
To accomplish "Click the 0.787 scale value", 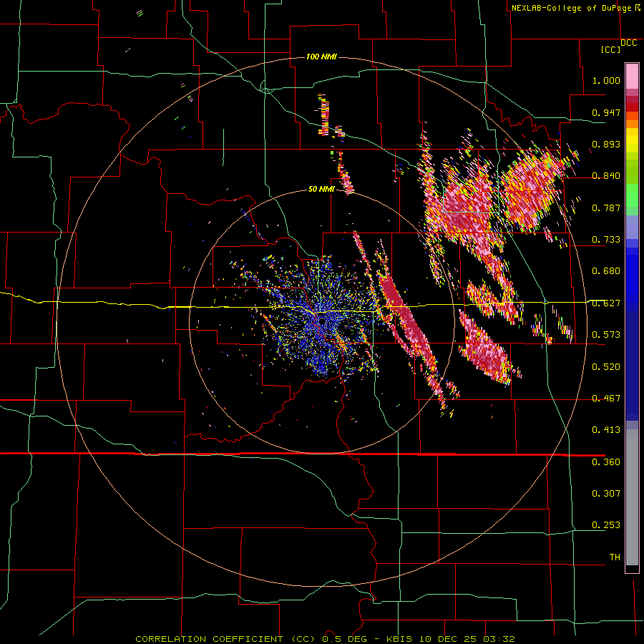I will click(606, 208).
